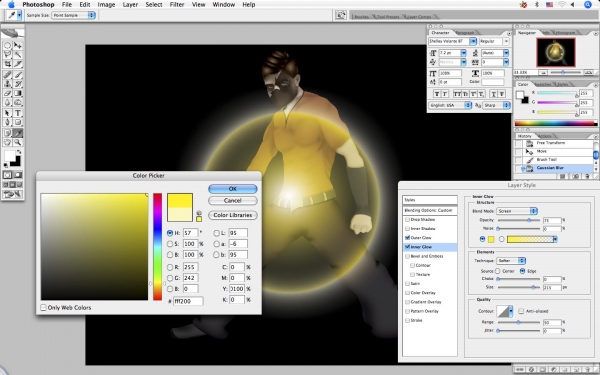This screenshot has height=375, width=600.
Task: Enable Quick Mask mode
Action: point(18,175)
